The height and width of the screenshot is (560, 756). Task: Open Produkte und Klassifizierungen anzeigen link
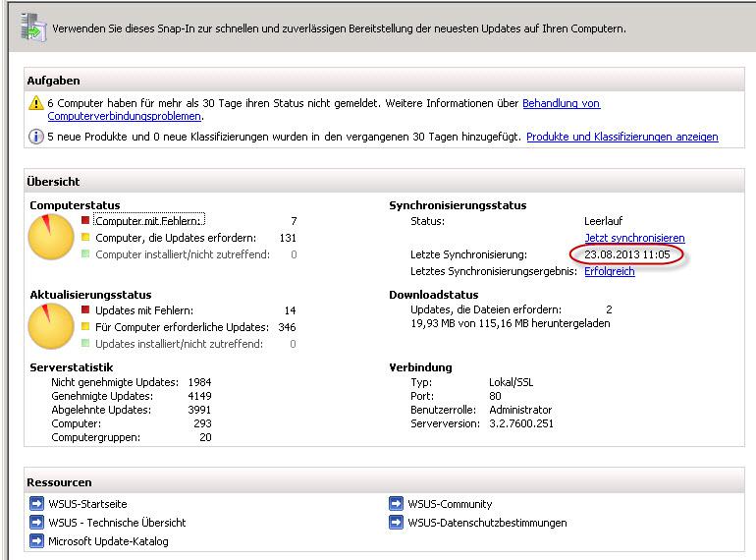point(621,137)
